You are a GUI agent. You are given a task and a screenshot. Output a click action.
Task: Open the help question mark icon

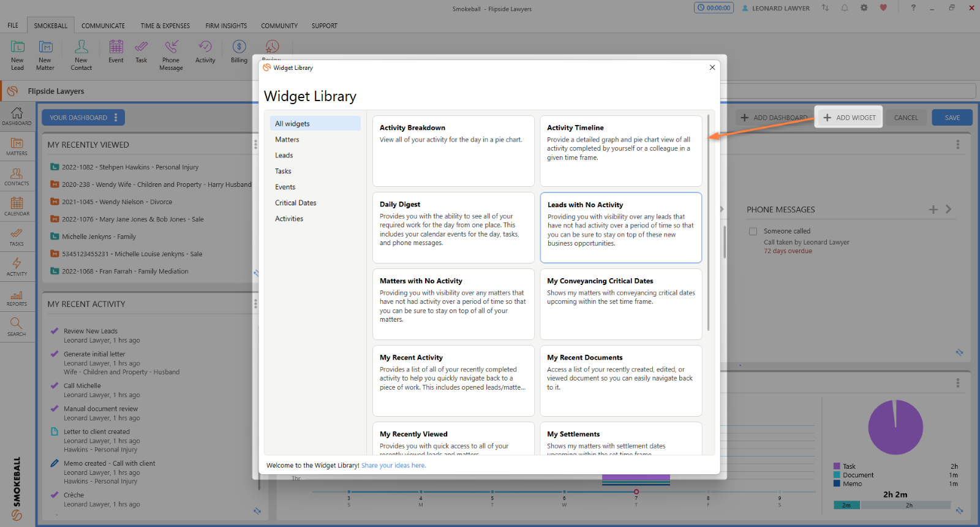tap(913, 8)
